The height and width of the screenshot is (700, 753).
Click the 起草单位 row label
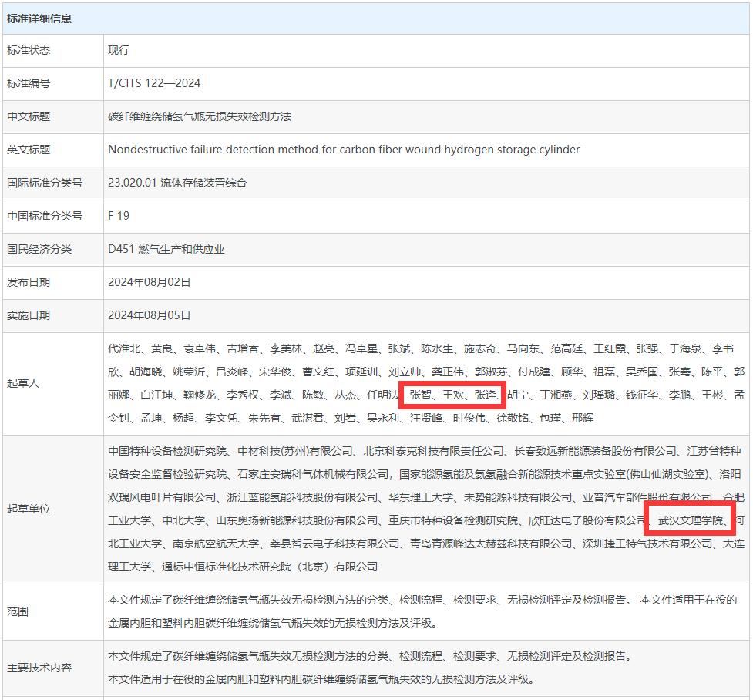[x=29, y=509]
